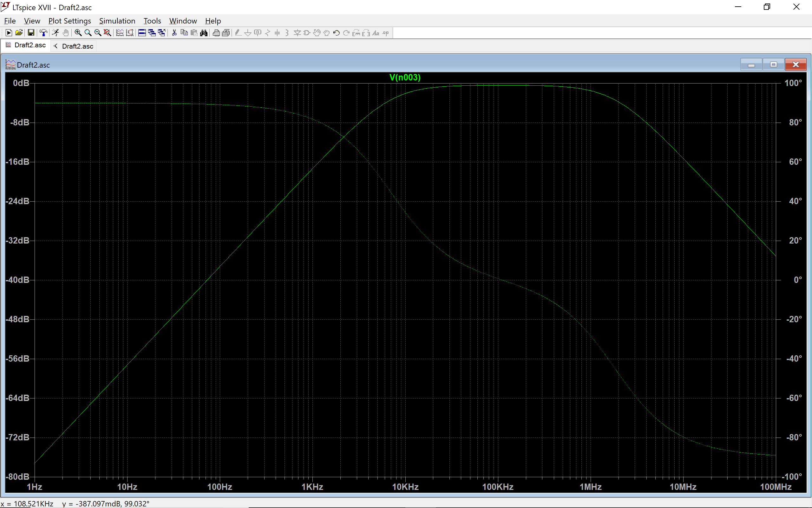Click the Autorange axes icon

[130, 33]
